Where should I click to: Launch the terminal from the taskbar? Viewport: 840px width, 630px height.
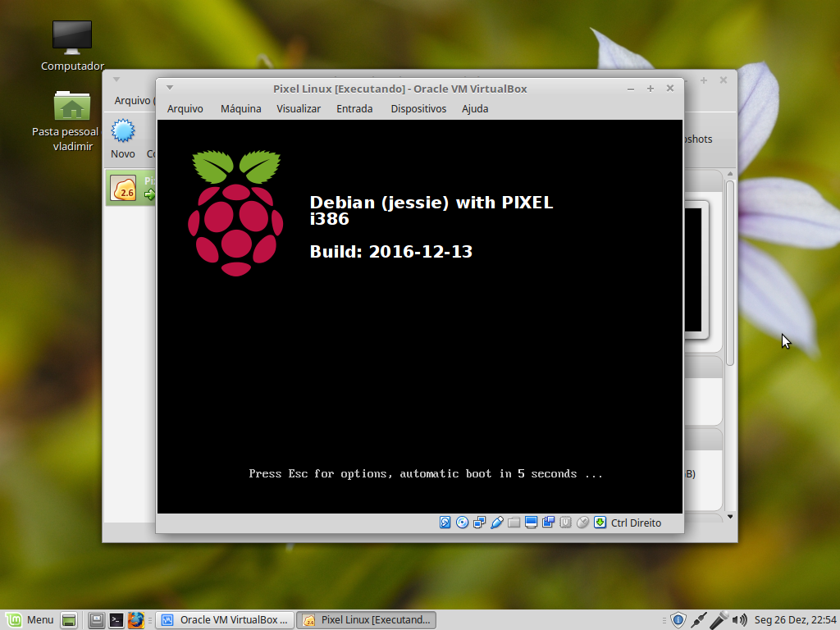[x=116, y=620]
